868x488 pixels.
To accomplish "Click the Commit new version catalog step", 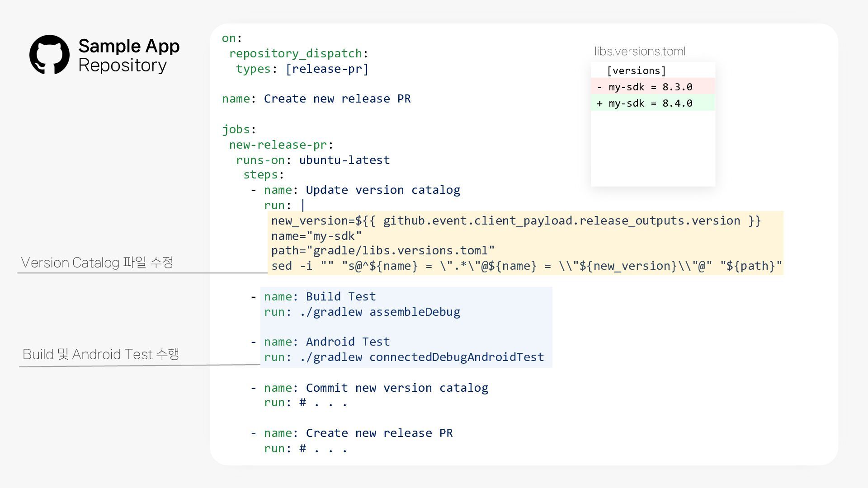I will [396, 388].
